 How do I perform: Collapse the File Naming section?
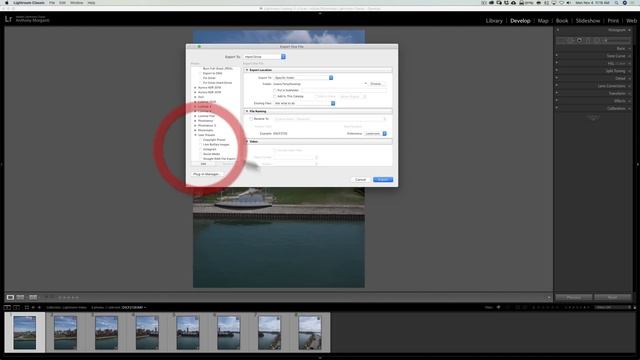click(247, 111)
